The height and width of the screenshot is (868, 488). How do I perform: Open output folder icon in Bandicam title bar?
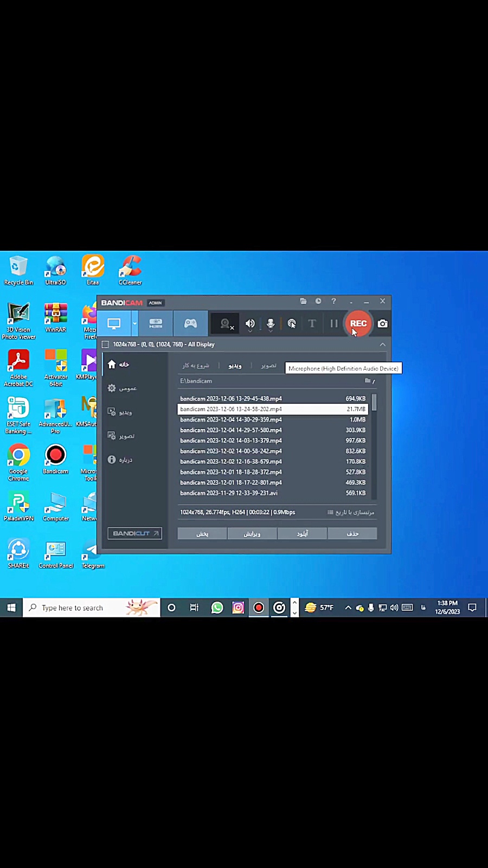[x=303, y=301]
